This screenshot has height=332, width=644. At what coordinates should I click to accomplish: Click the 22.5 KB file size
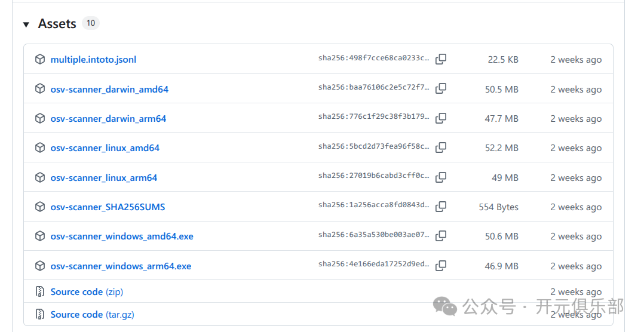coord(503,60)
